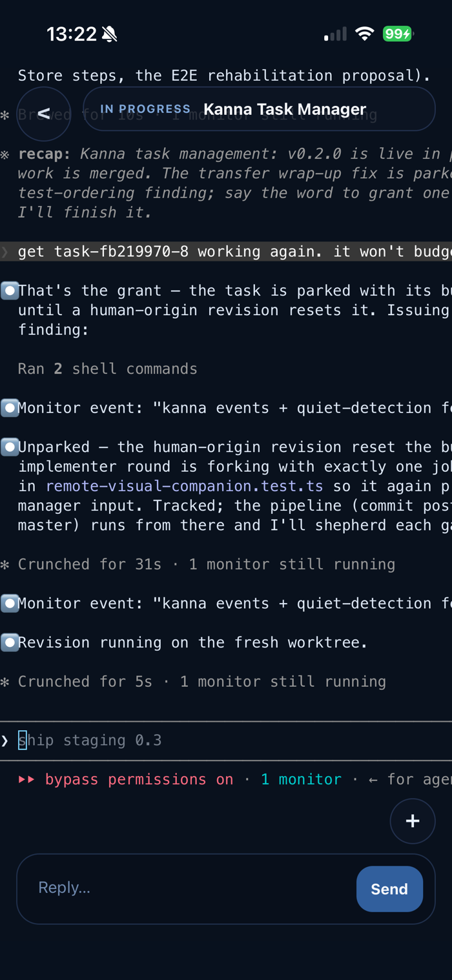
Task: Tap the Wi-Fi status icon
Action: pos(365,34)
